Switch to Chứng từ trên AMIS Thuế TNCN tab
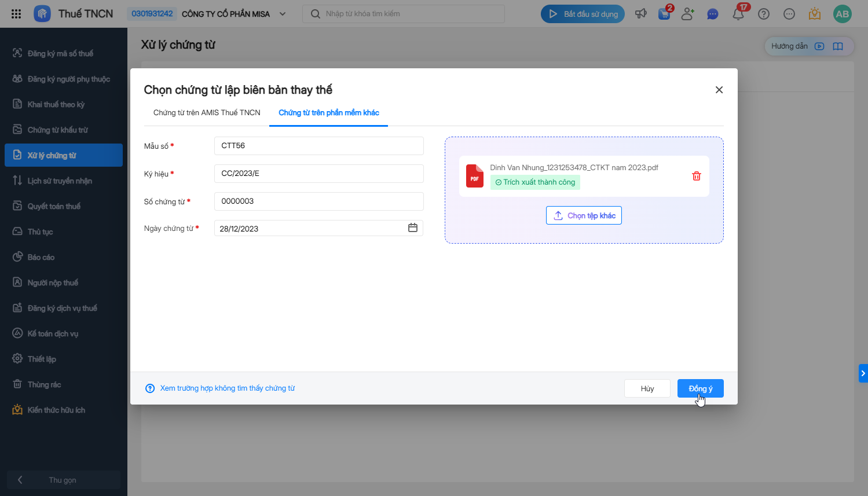The height and width of the screenshot is (496, 868). pos(207,113)
